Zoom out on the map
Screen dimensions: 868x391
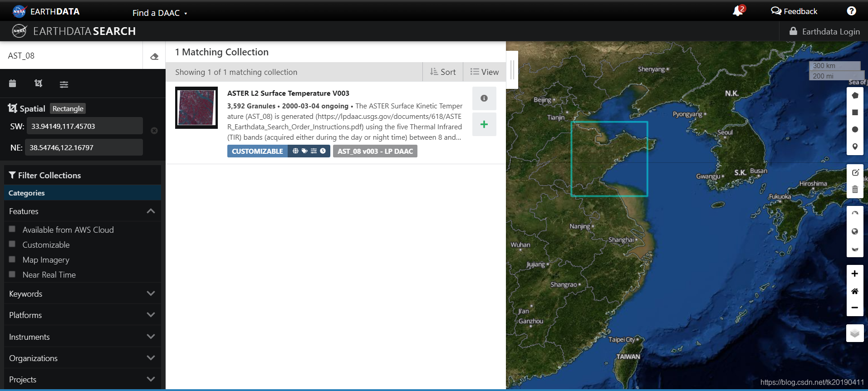855,308
